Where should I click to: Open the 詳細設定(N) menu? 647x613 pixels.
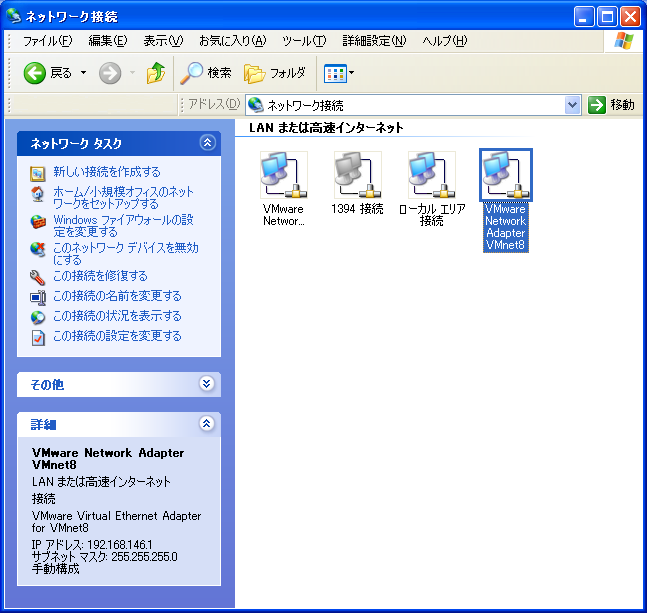(374, 41)
